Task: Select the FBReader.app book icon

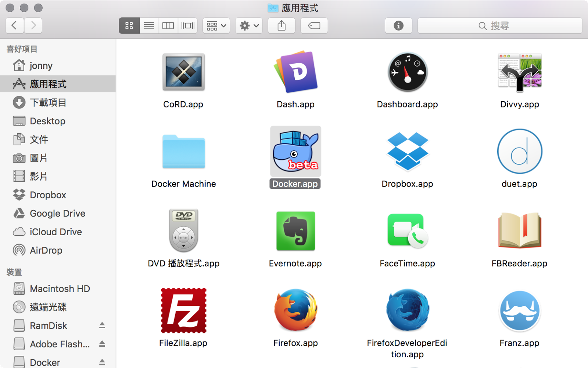Action: [520, 230]
